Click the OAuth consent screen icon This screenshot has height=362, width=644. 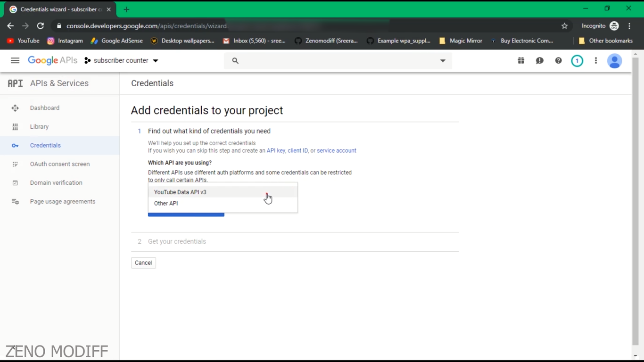point(15,164)
